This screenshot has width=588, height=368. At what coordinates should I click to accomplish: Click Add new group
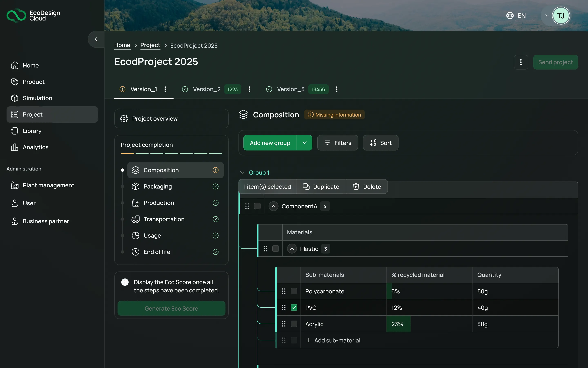point(270,143)
